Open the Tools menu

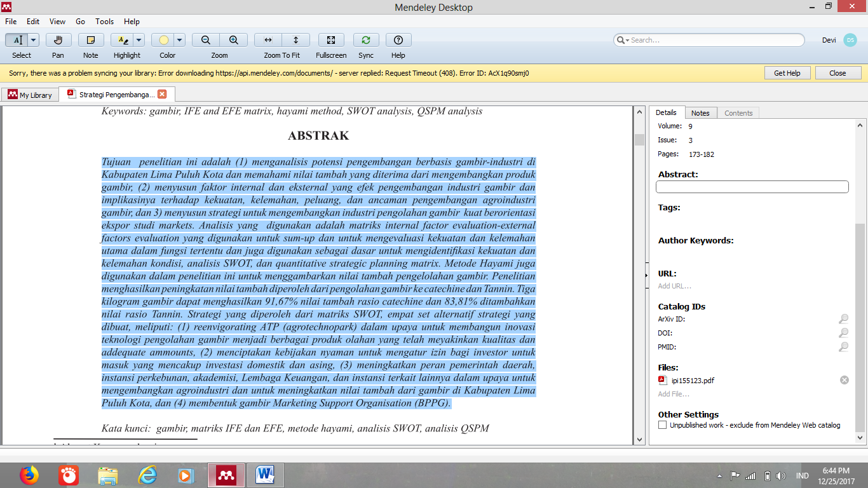pos(105,22)
